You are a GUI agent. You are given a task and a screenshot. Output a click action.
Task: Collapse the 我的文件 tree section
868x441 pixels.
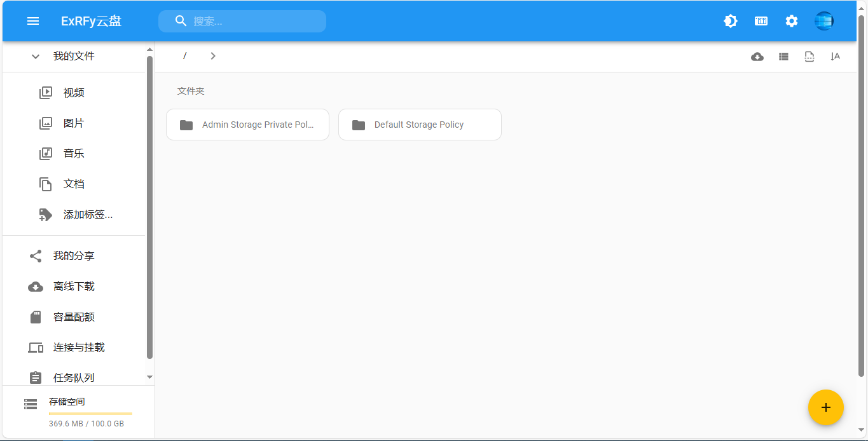(36, 57)
